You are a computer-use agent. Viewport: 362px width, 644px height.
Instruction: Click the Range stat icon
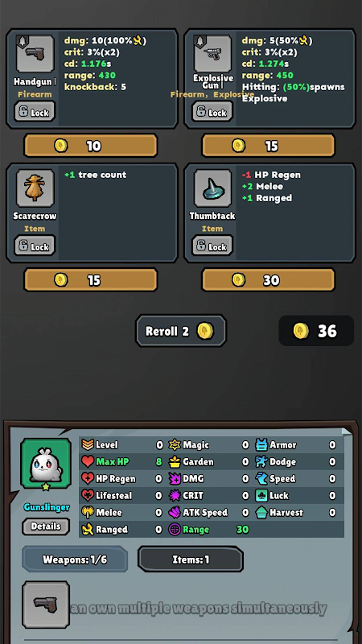point(175,530)
